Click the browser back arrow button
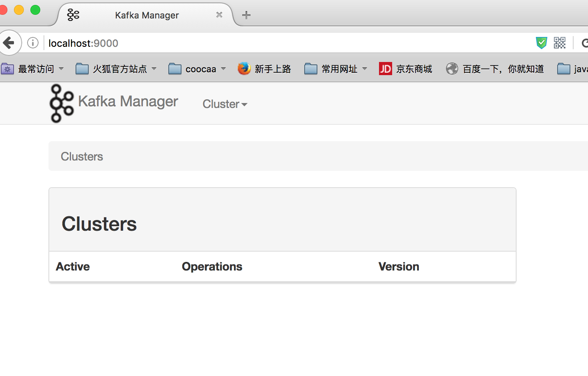588x376 pixels. [x=9, y=43]
